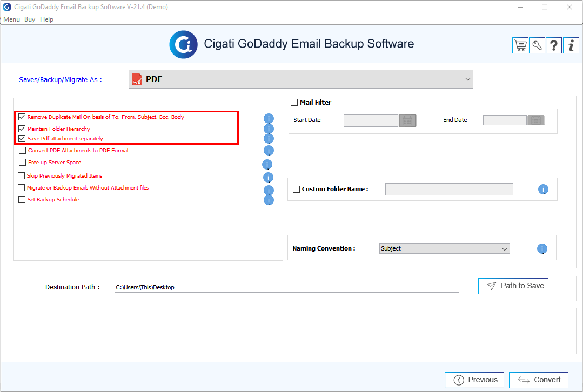The width and height of the screenshot is (583, 392).
Task: Open the Menu menu
Action: (x=11, y=19)
